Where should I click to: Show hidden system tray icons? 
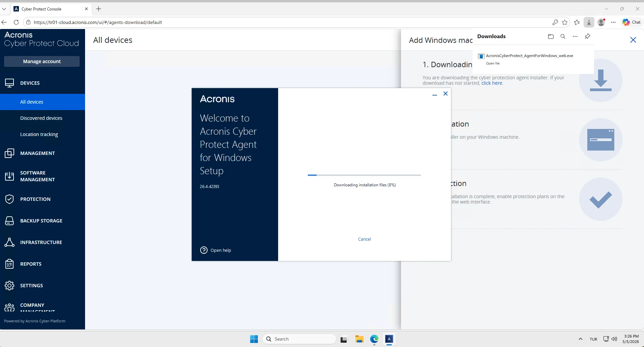580,339
